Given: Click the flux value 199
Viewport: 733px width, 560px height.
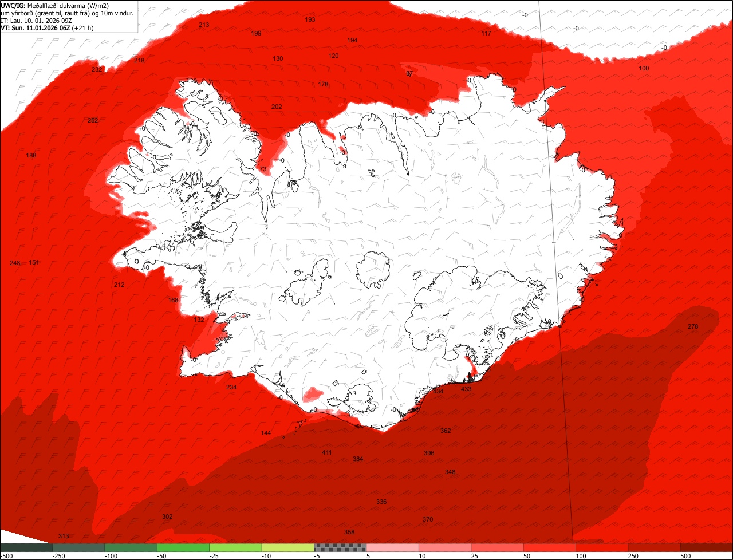Looking at the screenshot, I should 256,34.
